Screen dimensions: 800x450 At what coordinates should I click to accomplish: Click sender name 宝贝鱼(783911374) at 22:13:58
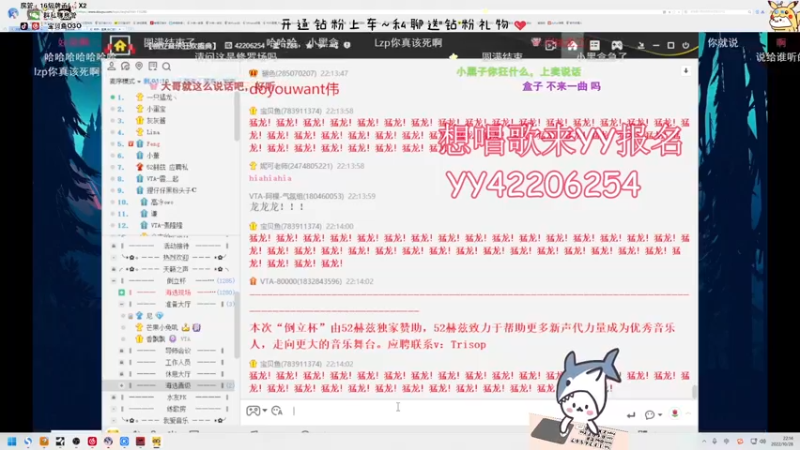point(291,111)
